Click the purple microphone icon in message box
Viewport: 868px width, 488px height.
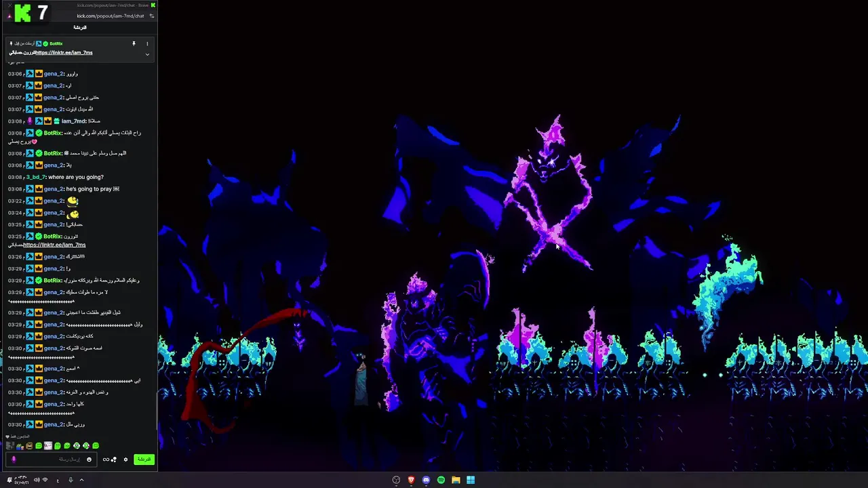(14, 460)
